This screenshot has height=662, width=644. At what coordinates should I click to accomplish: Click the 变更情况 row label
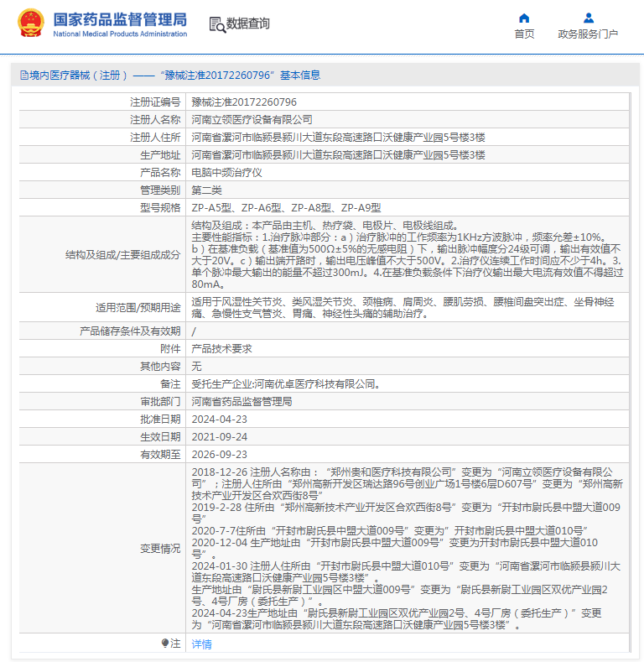160,548
